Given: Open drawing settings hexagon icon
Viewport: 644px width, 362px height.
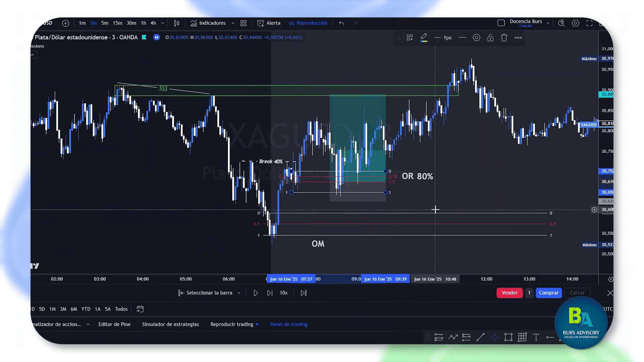Looking at the screenshot, I should click(476, 38).
